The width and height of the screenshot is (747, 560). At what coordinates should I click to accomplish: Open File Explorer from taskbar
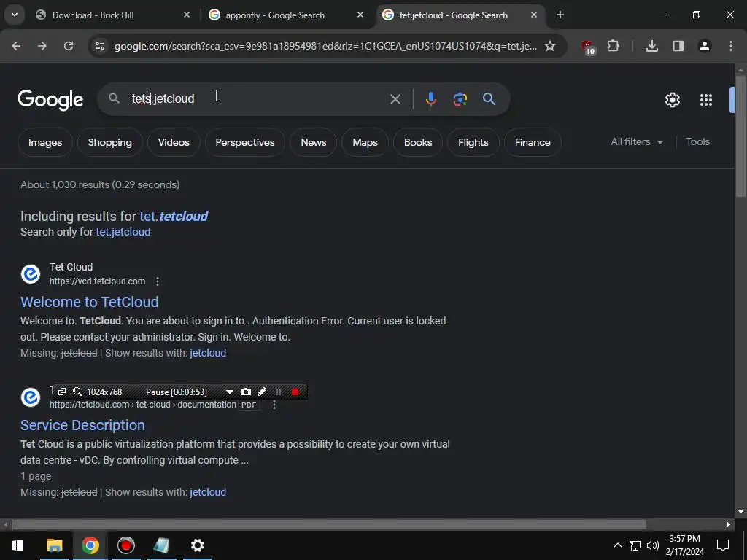54,545
